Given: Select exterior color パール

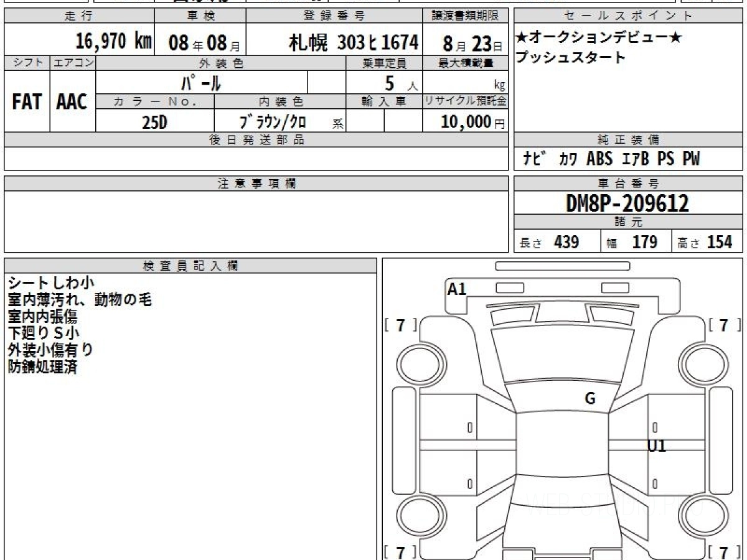Looking at the screenshot, I should coord(202,82).
